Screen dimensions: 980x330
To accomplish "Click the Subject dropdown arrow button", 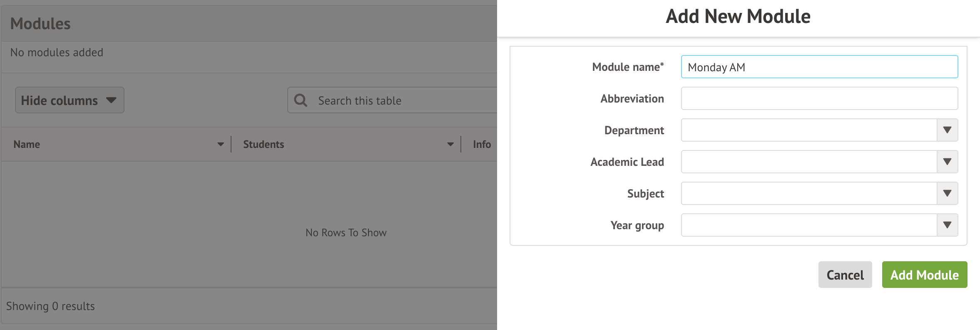I will pos(947,193).
